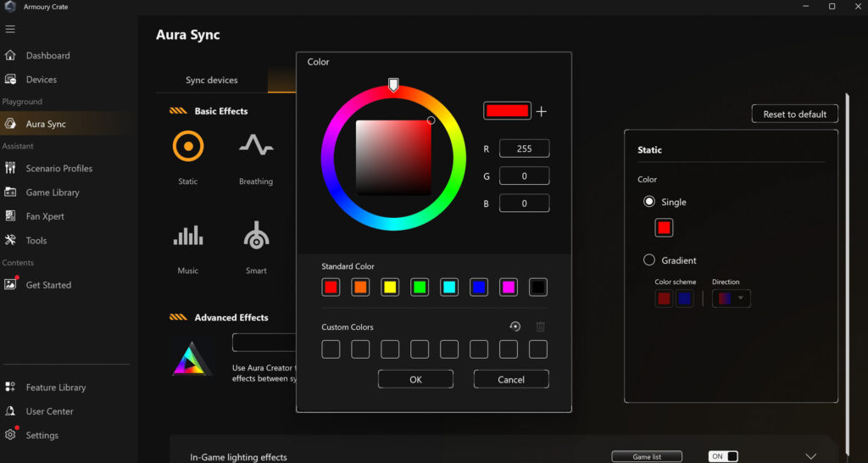868x463 pixels.
Task: Click the Aura Sync triangle icon
Action: [10, 124]
